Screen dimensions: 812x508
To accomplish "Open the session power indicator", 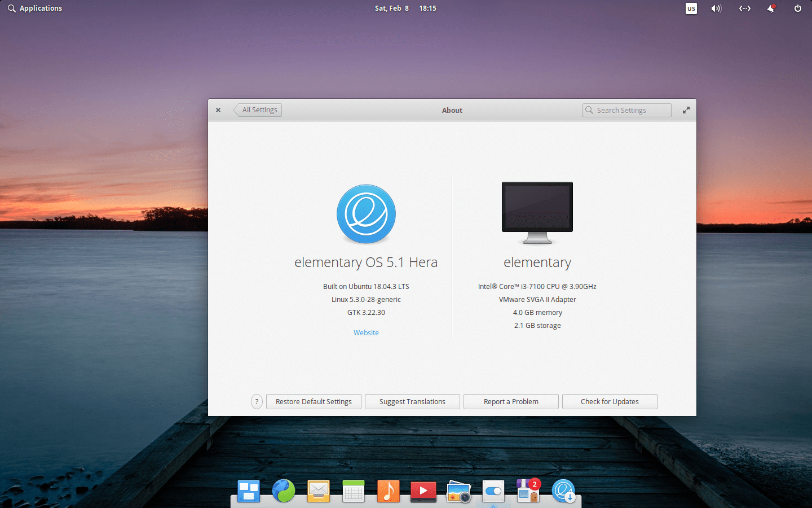I will (798, 8).
